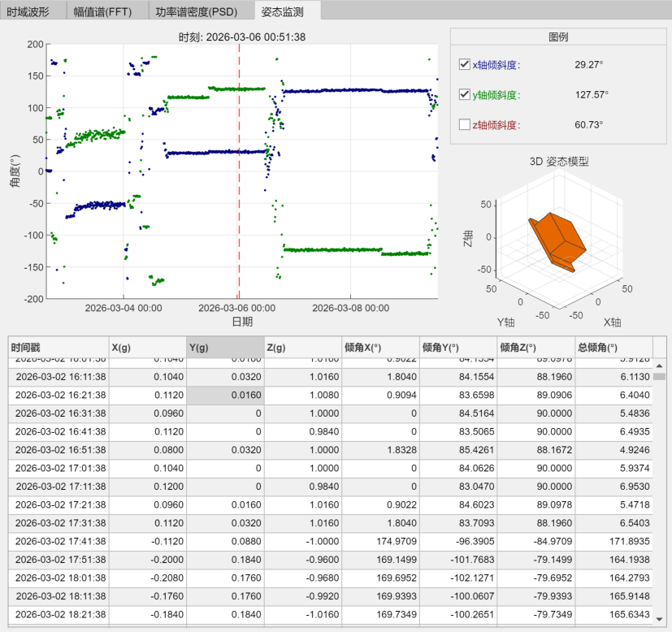Click the table scrollbar up arrow
Image resolution: width=672 pixels, height=632 pixels.
point(659,366)
